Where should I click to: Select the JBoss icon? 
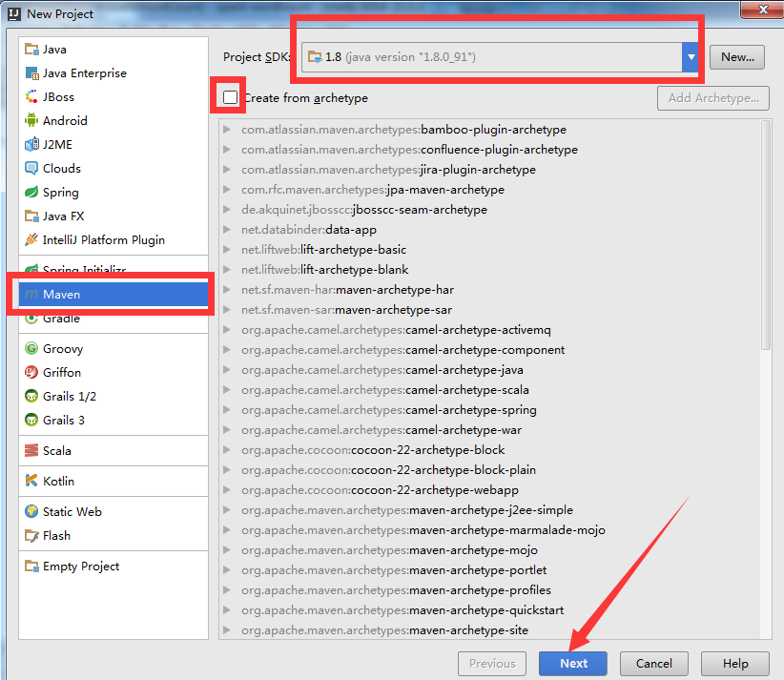(x=31, y=96)
